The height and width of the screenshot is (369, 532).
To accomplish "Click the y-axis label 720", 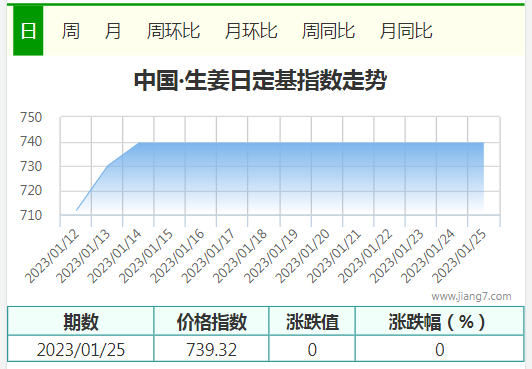I will tap(31, 191).
